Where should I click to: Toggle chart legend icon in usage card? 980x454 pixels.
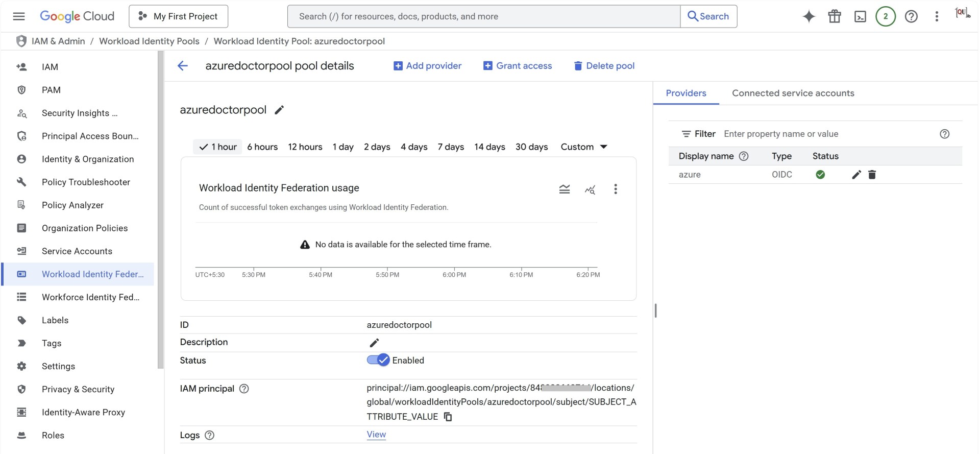pyautogui.click(x=565, y=189)
